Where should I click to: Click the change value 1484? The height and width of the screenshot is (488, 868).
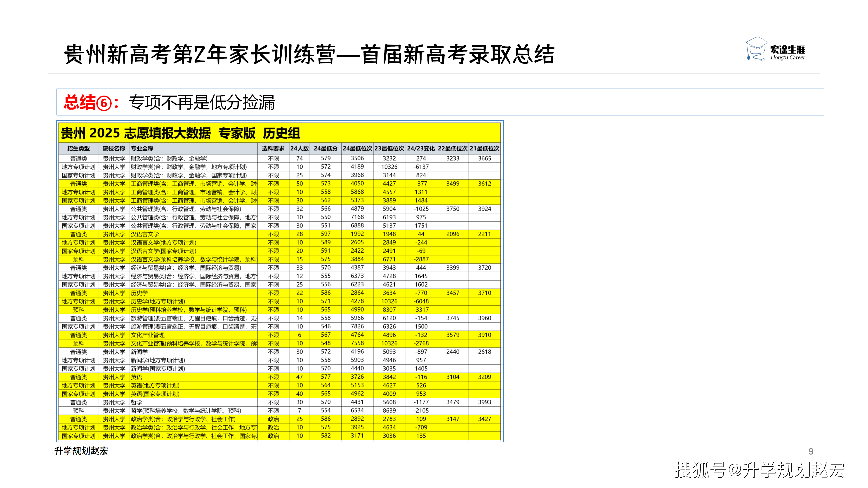click(421, 200)
